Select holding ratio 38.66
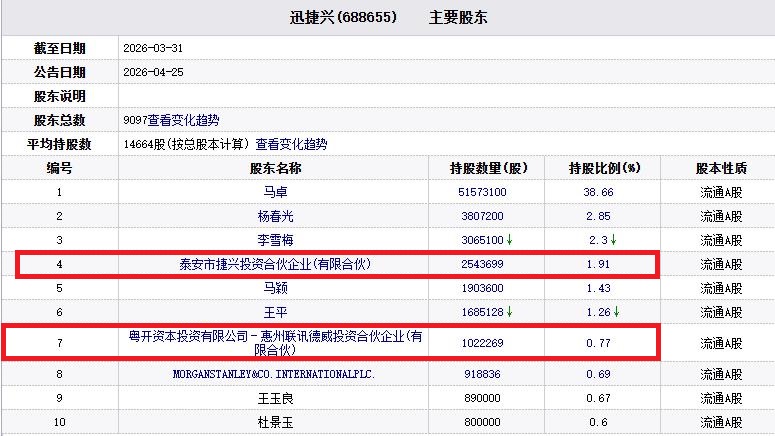The width and height of the screenshot is (775, 436). [598, 192]
